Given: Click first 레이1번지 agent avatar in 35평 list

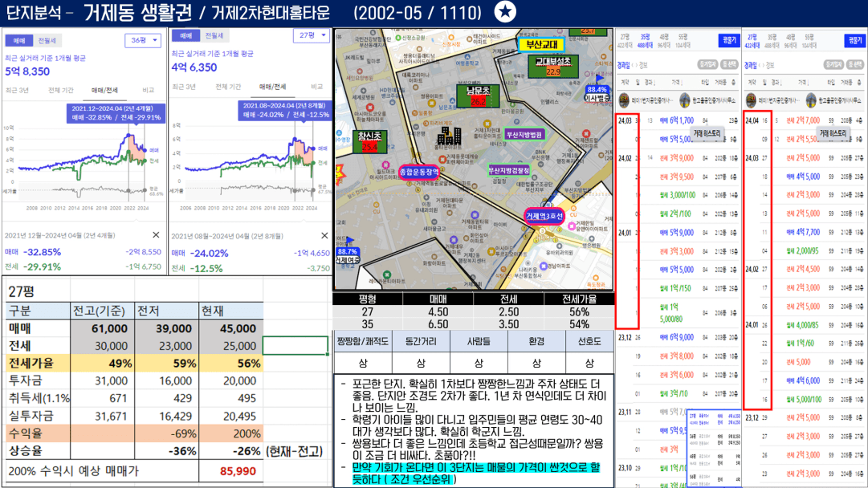Looking at the screenshot, I should point(625,100).
